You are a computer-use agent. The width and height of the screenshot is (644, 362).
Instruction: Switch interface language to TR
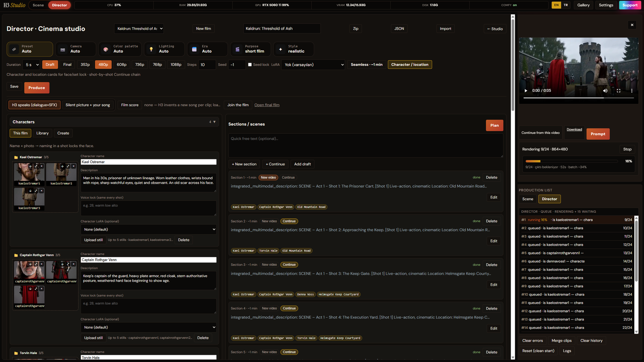tap(566, 5)
